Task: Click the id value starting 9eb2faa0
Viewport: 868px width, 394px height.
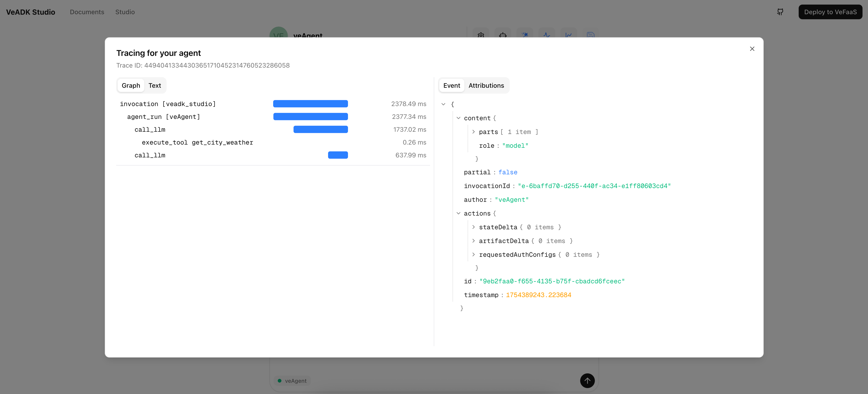Action: 552,281
